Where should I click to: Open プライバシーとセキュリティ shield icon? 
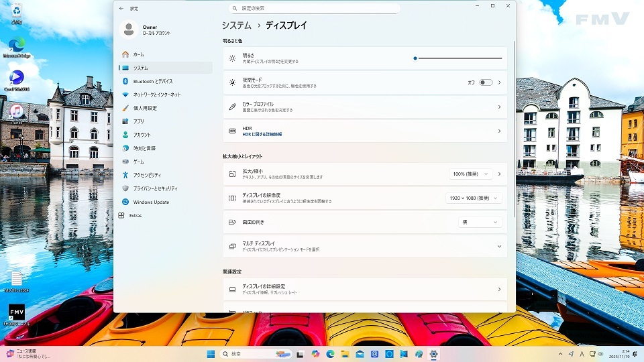click(x=125, y=188)
